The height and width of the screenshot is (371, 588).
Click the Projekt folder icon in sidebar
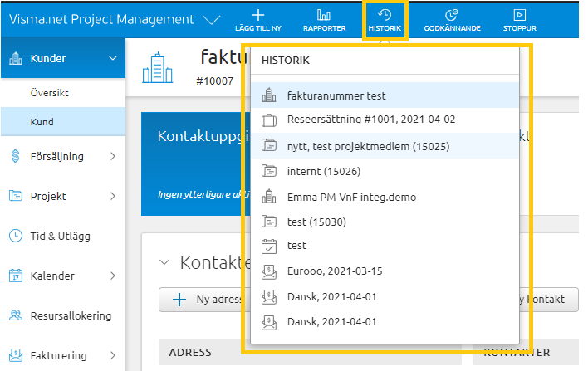(16, 196)
